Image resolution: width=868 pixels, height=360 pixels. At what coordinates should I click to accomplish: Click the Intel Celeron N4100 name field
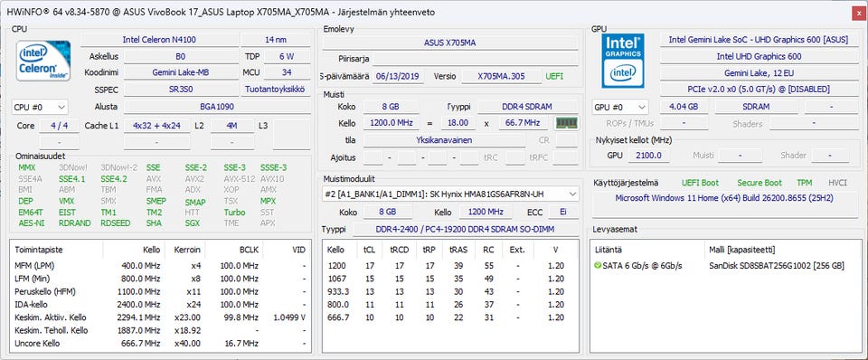159,40
